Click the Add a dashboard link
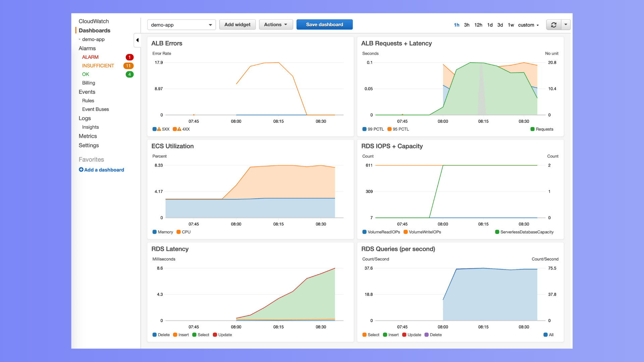The image size is (644, 362). tap(101, 170)
